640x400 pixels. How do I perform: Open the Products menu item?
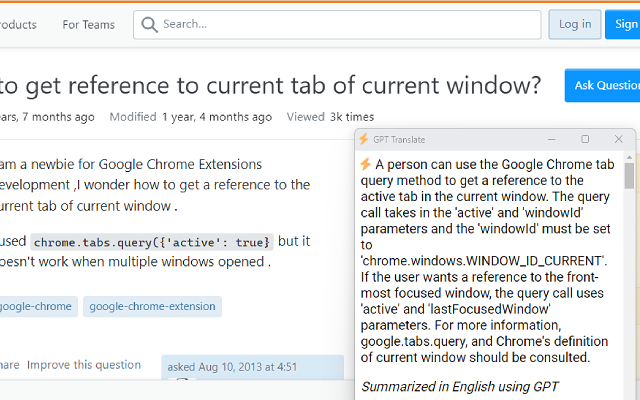tap(18, 25)
